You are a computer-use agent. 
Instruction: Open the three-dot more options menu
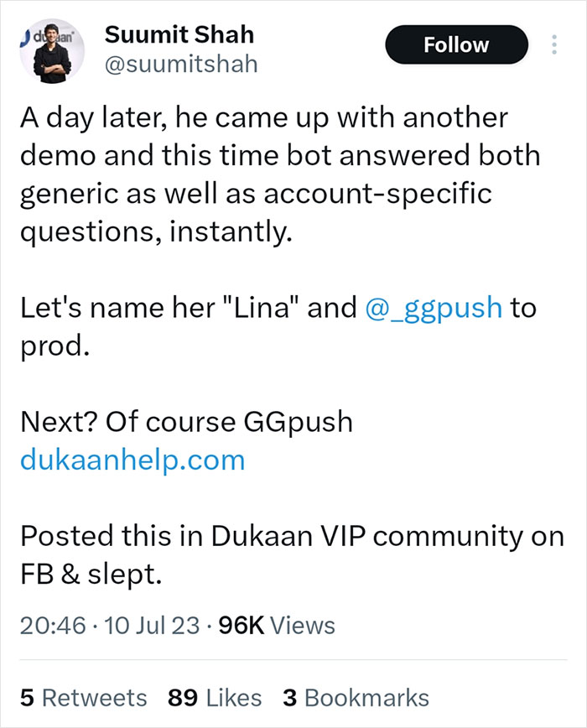pyautogui.click(x=553, y=45)
